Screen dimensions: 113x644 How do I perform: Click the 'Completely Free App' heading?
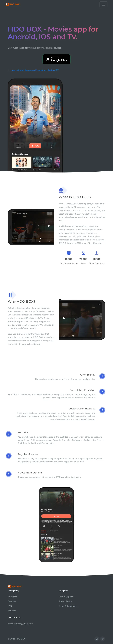[x=82, y=390]
